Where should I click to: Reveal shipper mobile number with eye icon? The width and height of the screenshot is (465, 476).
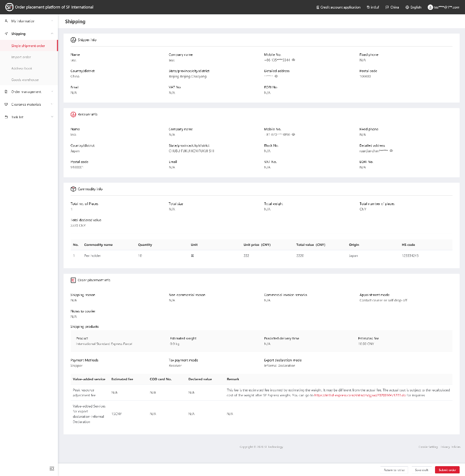tap(293, 60)
